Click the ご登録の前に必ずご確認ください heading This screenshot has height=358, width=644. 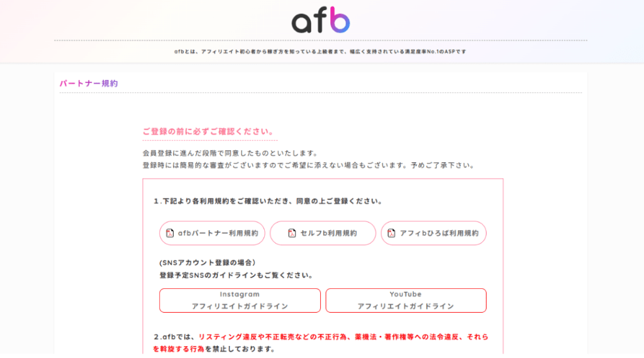[x=209, y=131]
